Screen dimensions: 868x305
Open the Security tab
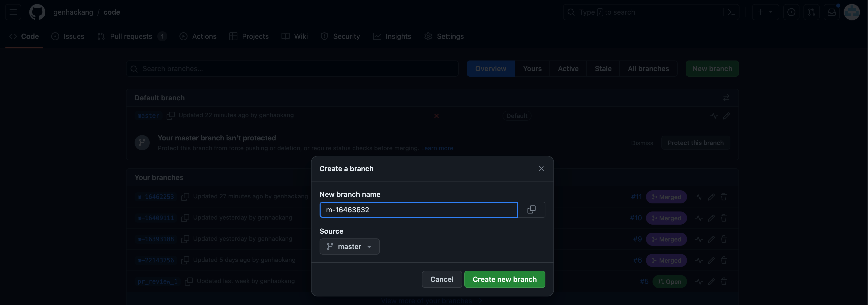[x=340, y=36]
